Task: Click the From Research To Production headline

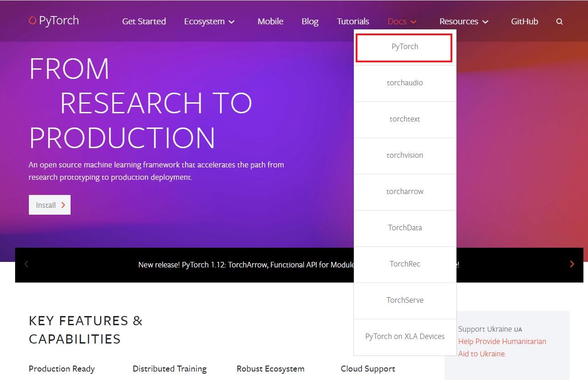Action: point(140,103)
